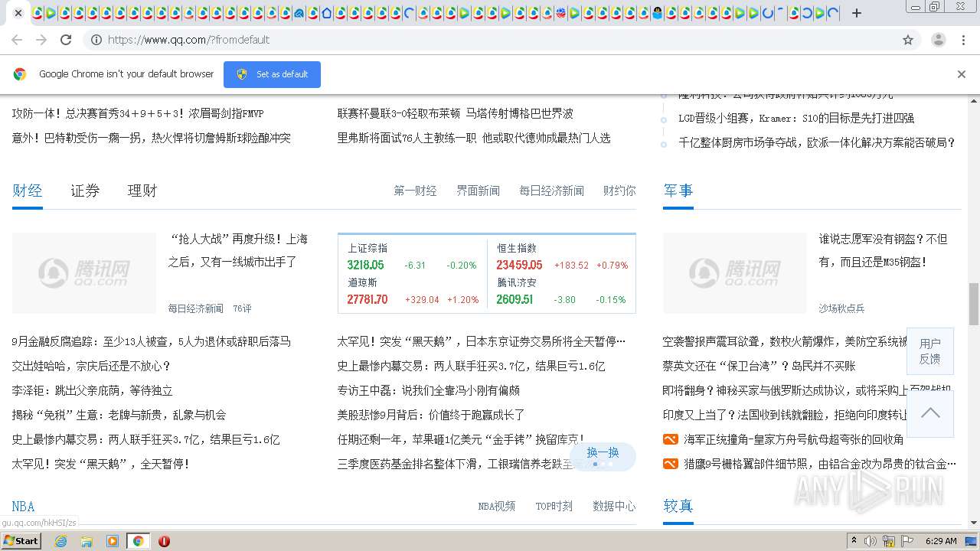Select Chrome in the taskbar
The width and height of the screenshot is (980, 551).
[x=138, y=541]
